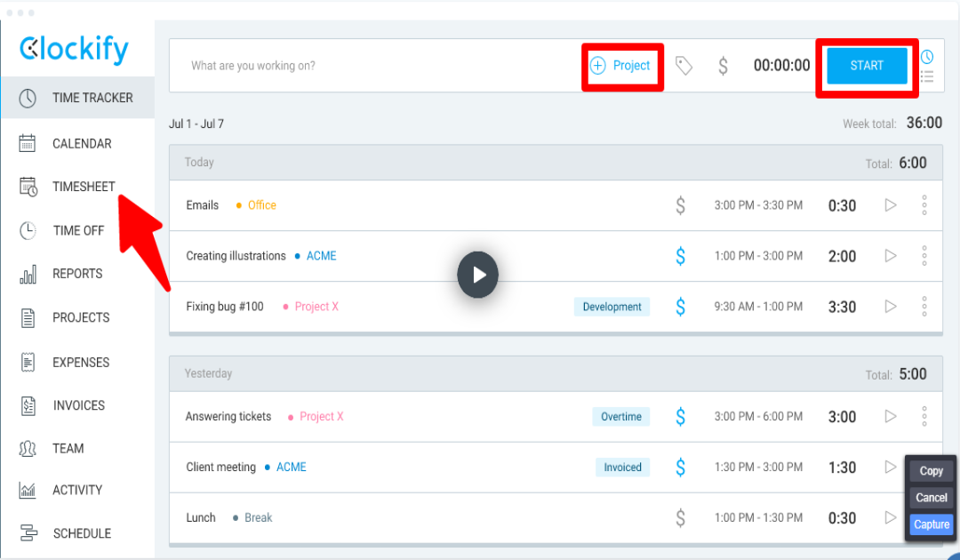
Task: Click the Capture button
Action: pyautogui.click(x=932, y=524)
